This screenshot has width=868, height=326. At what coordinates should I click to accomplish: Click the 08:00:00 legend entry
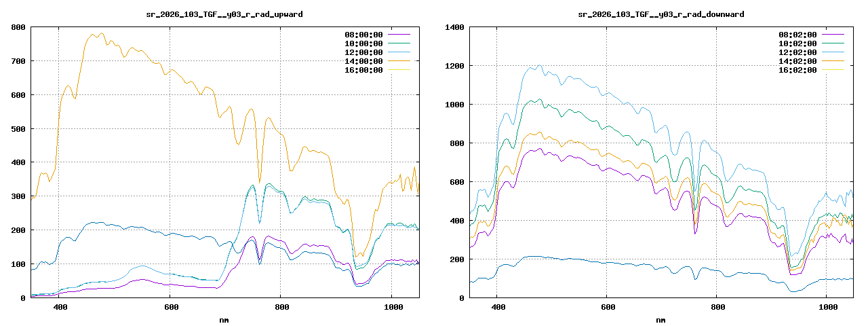click(x=363, y=35)
